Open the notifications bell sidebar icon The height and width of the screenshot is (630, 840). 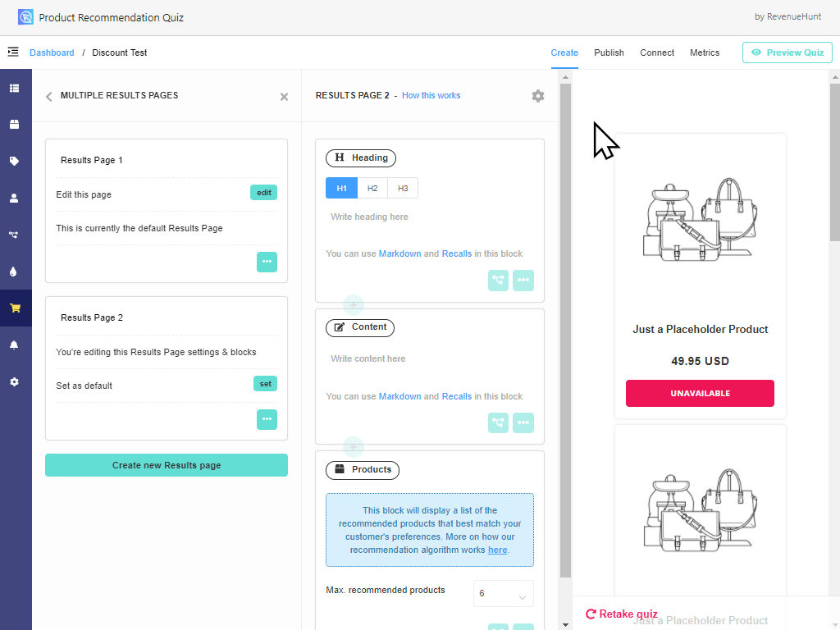tap(15, 345)
